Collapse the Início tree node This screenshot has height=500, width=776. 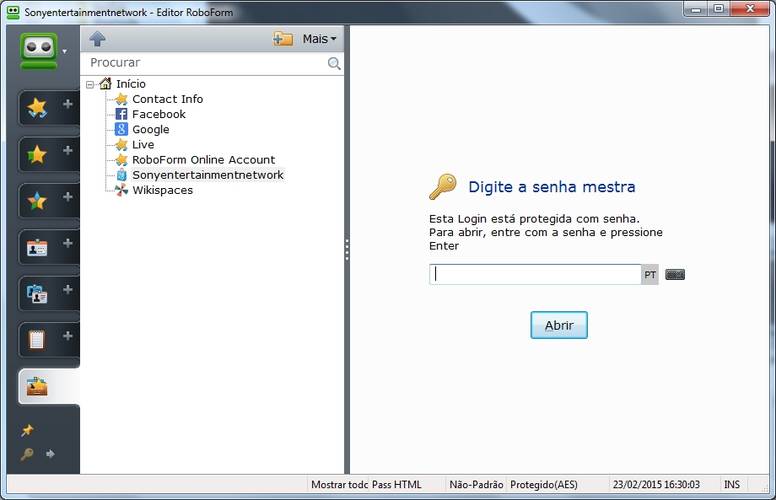(90, 85)
